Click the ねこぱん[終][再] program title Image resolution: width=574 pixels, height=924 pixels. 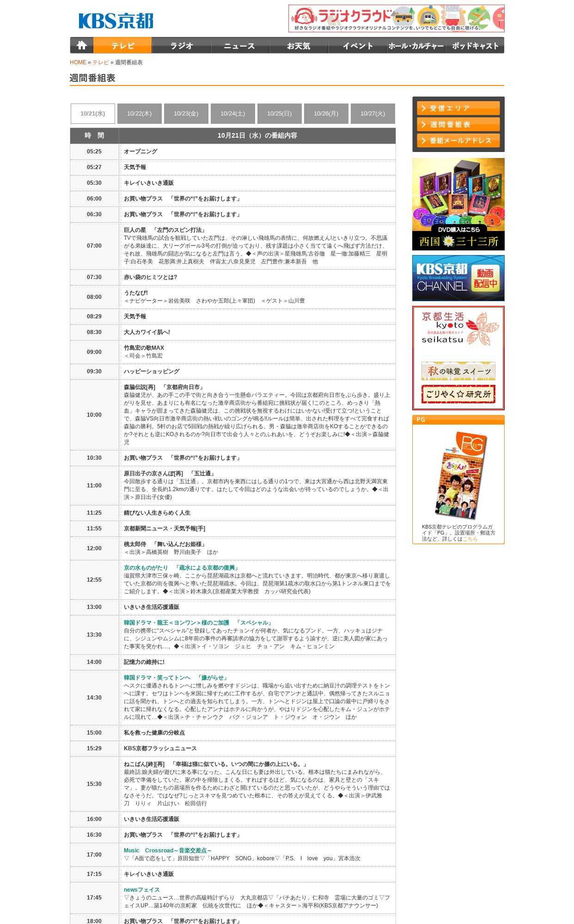[x=216, y=764]
